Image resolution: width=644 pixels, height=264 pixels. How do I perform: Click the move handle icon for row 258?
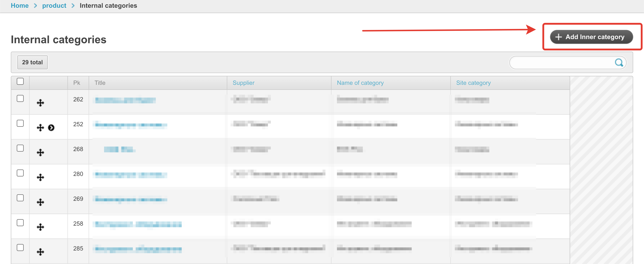pos(40,227)
